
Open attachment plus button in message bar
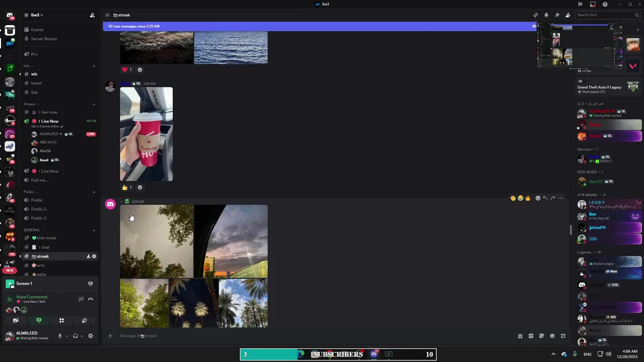110,336
